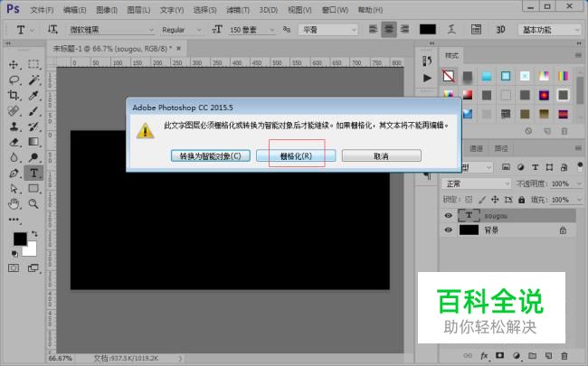Screen dimensions: 588x366
Task: Filter layers by type layers
Action: click(x=536, y=167)
